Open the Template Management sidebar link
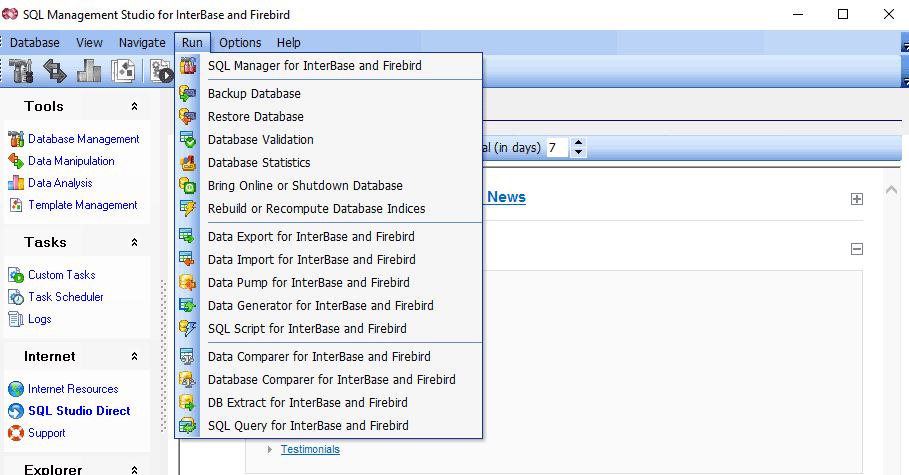This screenshot has height=475, width=909. 83,205
